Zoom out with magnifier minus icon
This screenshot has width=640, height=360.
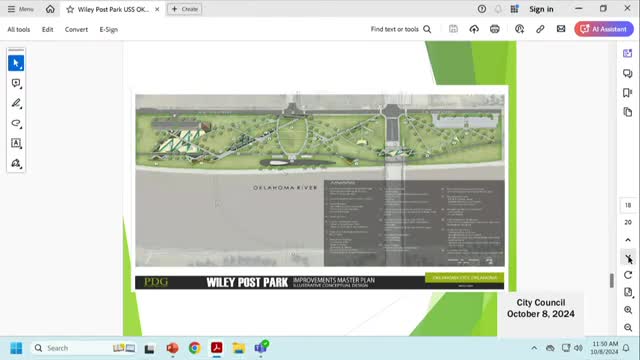point(628,327)
